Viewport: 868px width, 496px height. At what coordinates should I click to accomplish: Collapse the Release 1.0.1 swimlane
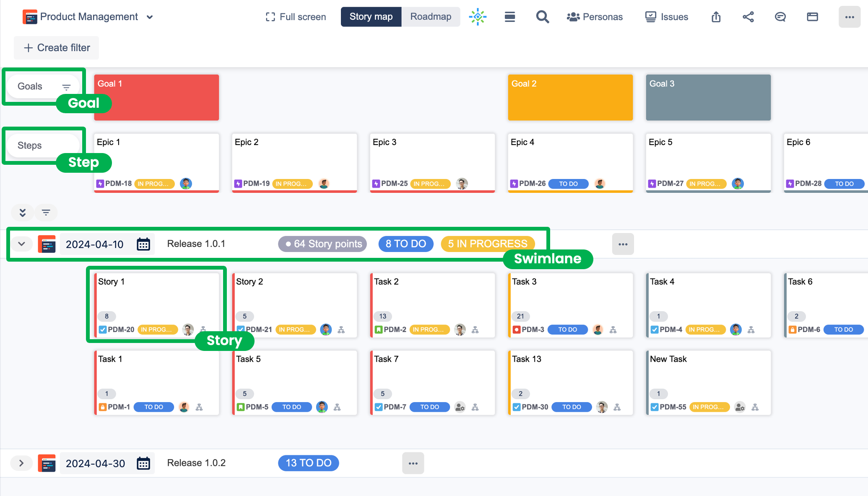click(22, 244)
